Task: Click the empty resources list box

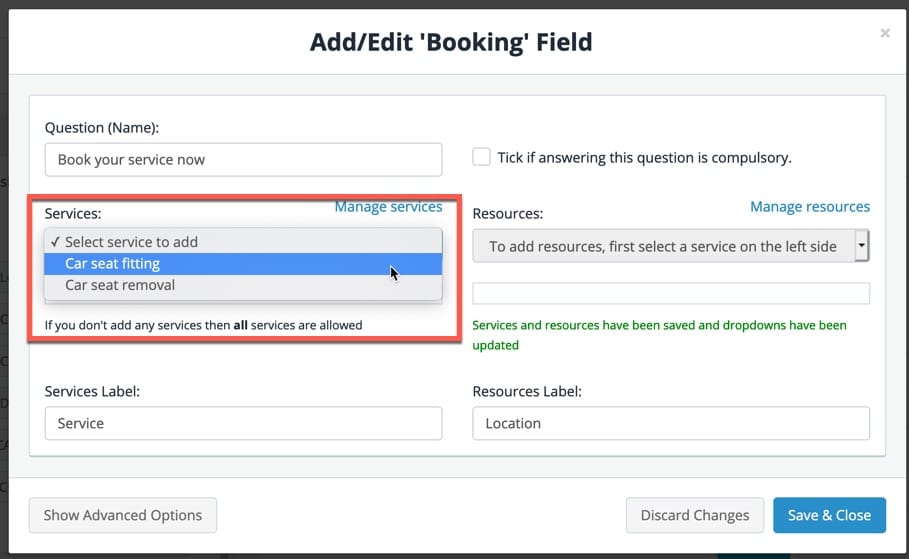Action: 671,293
